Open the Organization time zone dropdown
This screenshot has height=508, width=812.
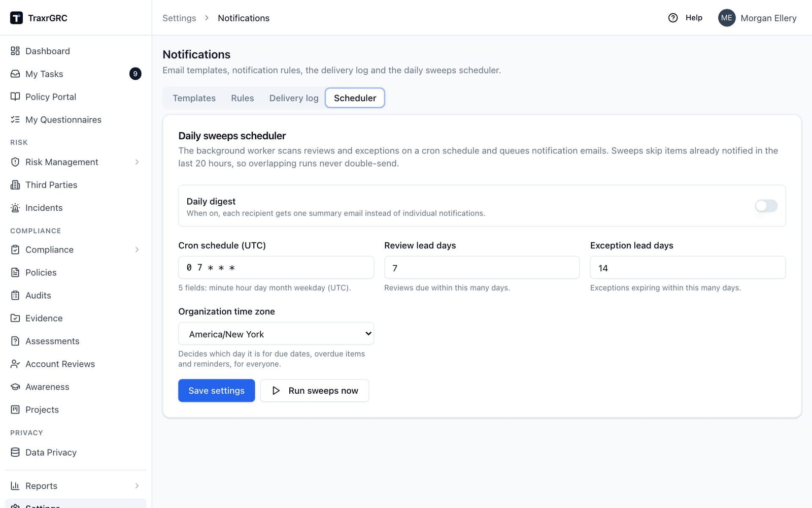[276, 334]
